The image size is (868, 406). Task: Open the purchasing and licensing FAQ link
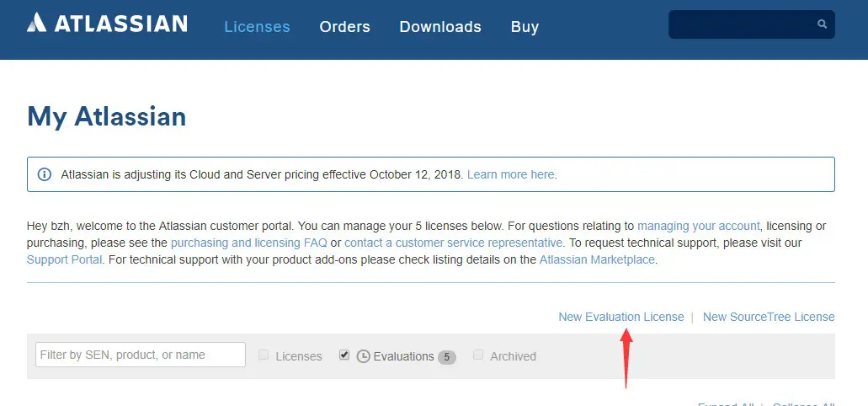tap(248, 243)
